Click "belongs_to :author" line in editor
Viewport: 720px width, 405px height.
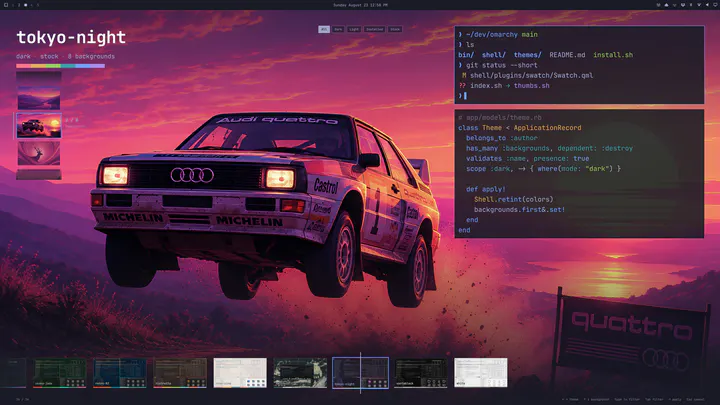[501, 138]
